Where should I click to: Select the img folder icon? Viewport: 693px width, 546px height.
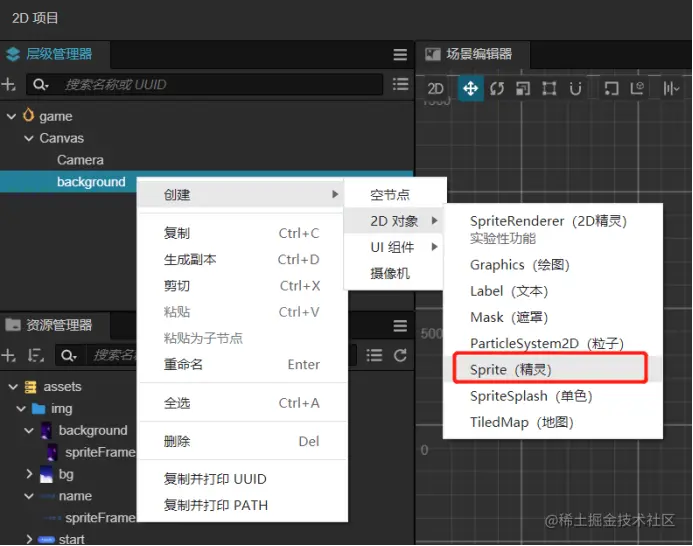[38, 409]
